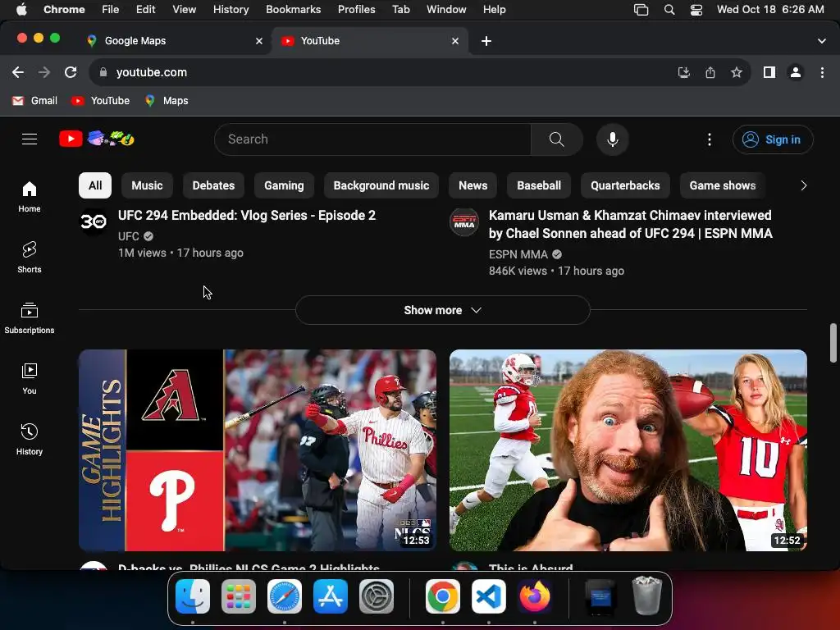
Task: Click the ESPN MMA channel avatar
Action: click(464, 221)
